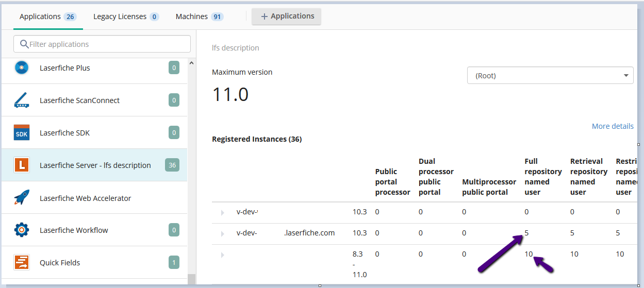The width and height of the screenshot is (644, 288).
Task: Click the Public portal processor column header
Action: point(392,182)
